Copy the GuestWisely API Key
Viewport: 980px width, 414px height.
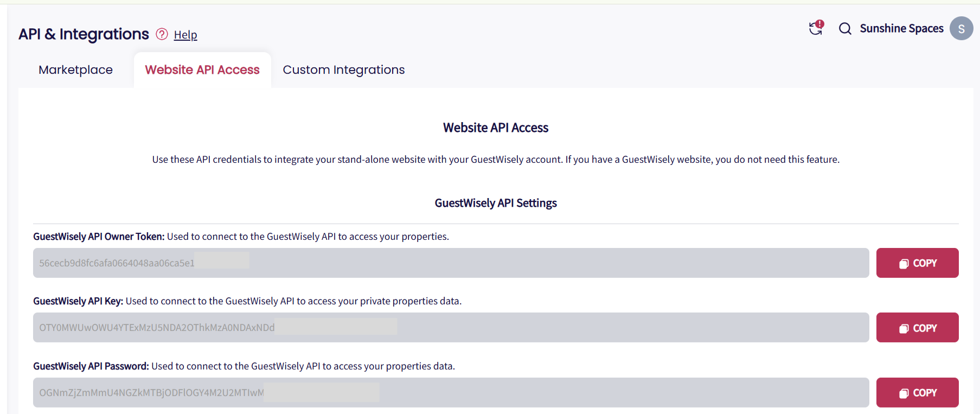(917, 328)
